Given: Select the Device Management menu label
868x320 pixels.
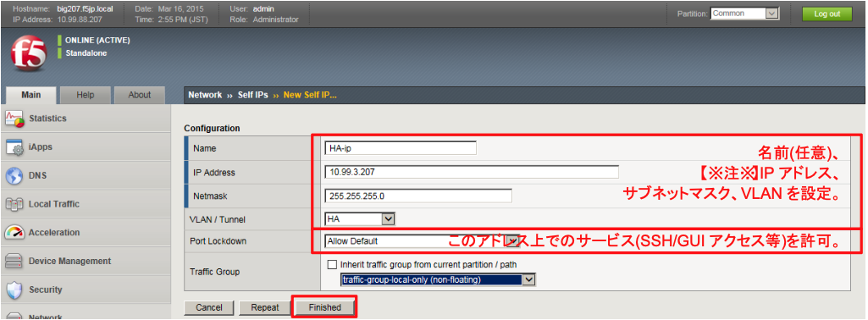Looking at the screenshot, I should [x=69, y=262].
